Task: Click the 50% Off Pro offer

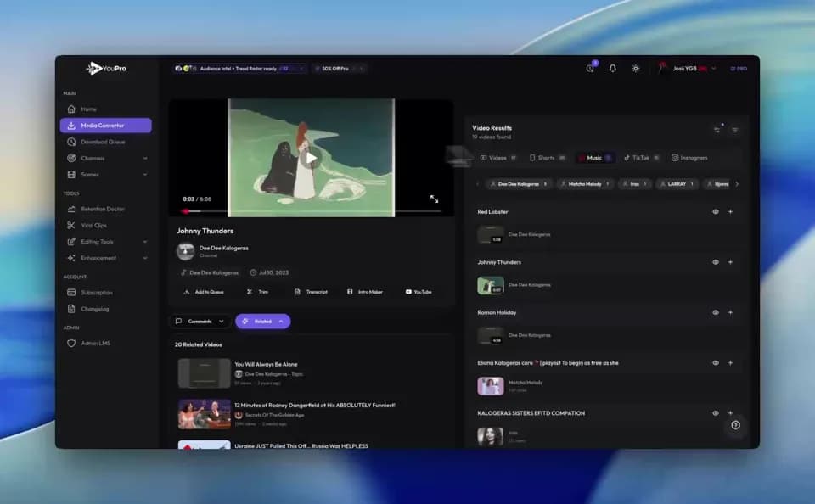Action: pyautogui.click(x=339, y=69)
